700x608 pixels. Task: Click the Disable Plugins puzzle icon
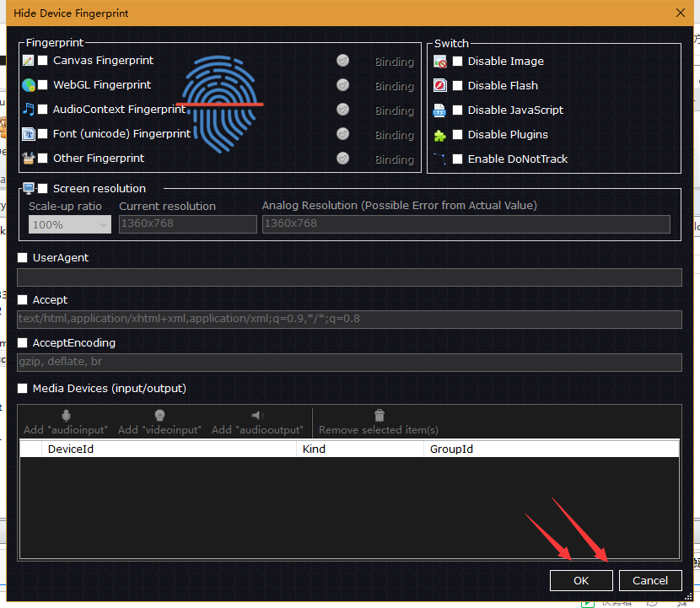coord(439,135)
